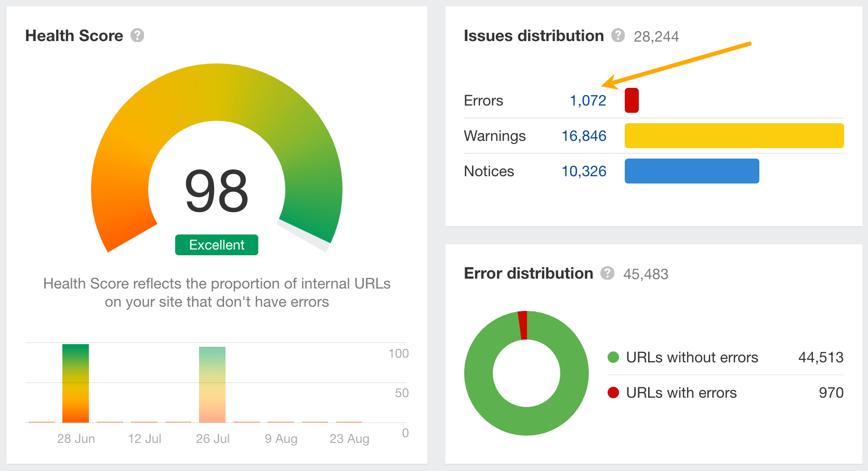Screen dimensions: 868x471
Task: Click the Excellent status badge
Action: 216,244
